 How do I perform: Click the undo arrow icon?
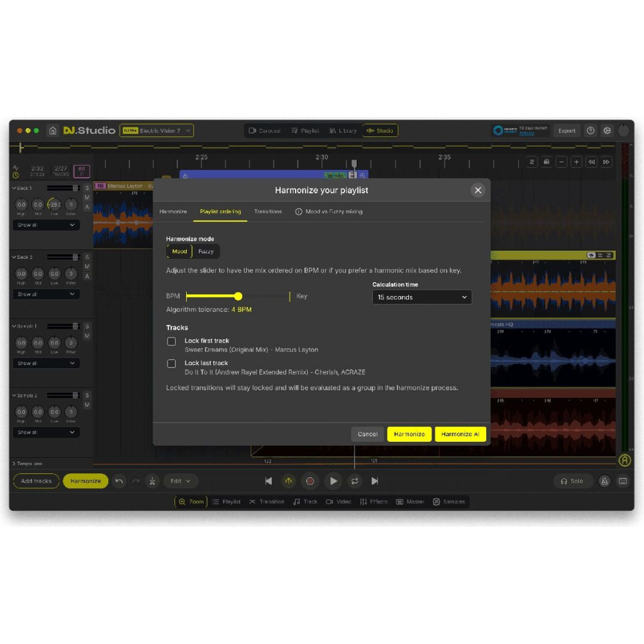pyautogui.click(x=119, y=481)
